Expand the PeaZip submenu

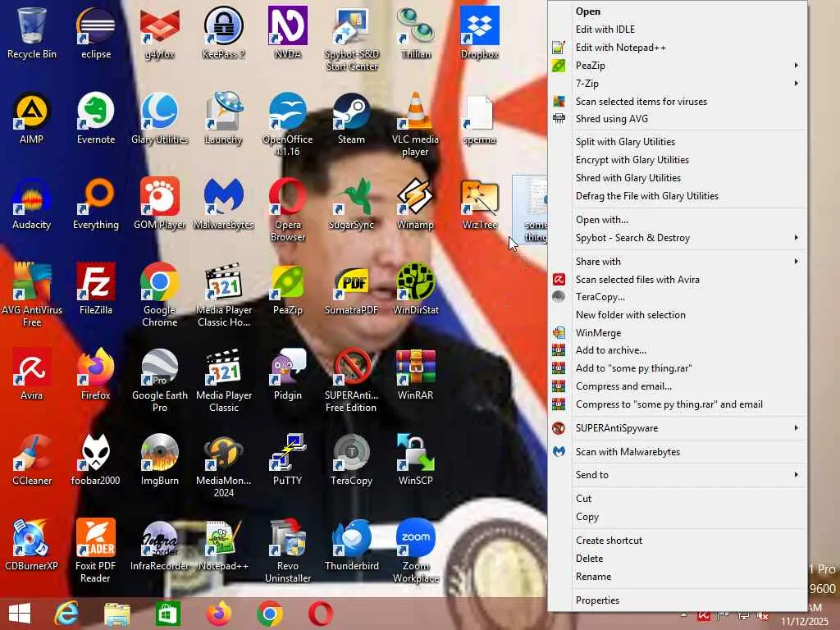pos(677,66)
